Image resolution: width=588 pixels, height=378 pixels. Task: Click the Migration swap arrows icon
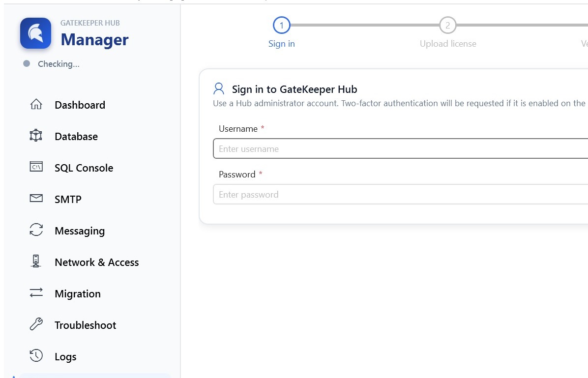pos(36,292)
